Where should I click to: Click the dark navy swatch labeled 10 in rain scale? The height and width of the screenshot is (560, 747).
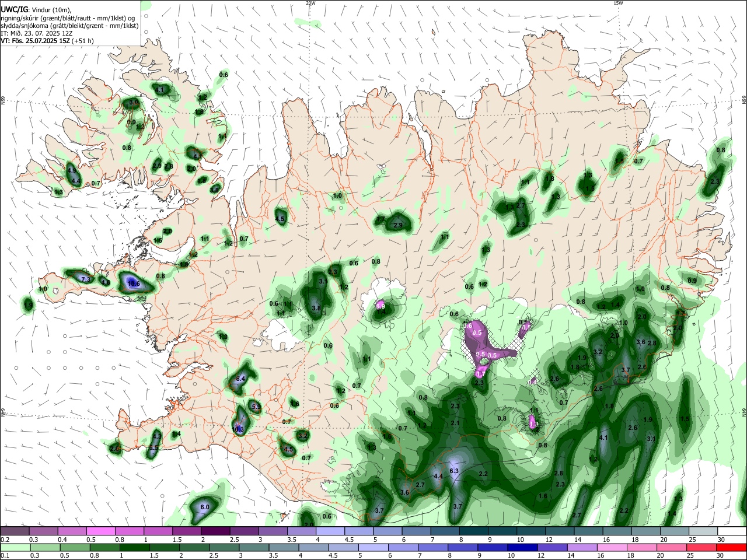coord(522,547)
